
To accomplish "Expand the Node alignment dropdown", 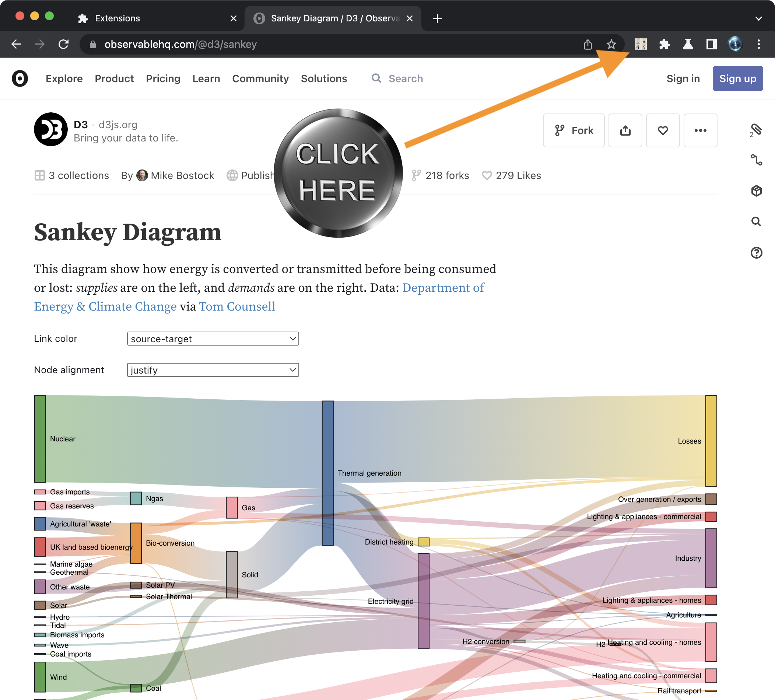I will point(213,370).
